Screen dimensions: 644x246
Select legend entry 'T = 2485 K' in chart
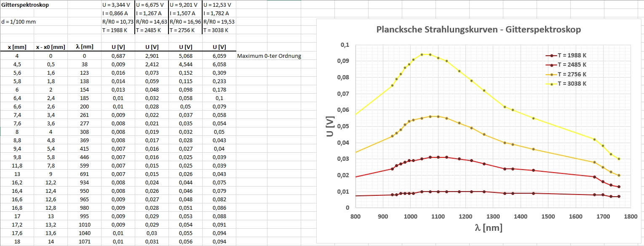pyautogui.click(x=566, y=65)
